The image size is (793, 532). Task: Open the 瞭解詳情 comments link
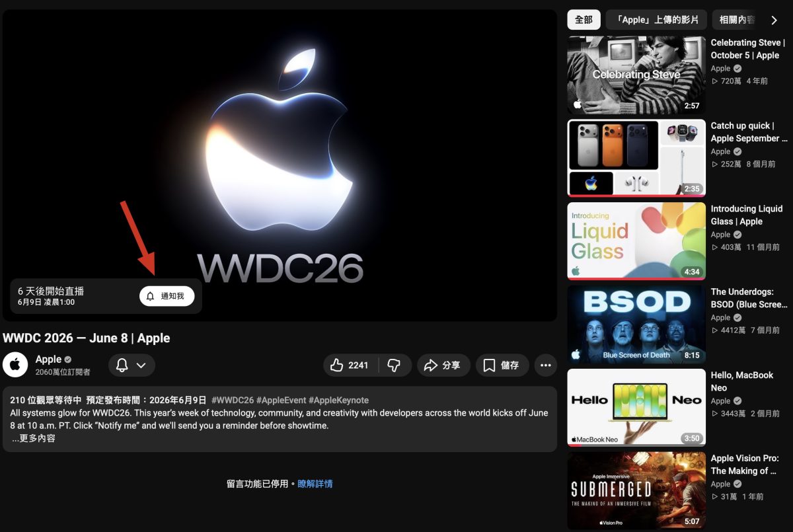point(315,484)
